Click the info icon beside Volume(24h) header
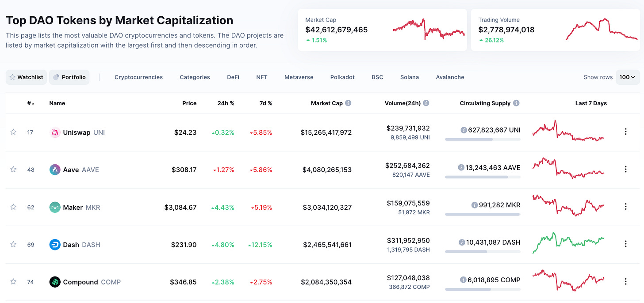This screenshot has width=644, height=303. pyautogui.click(x=426, y=103)
